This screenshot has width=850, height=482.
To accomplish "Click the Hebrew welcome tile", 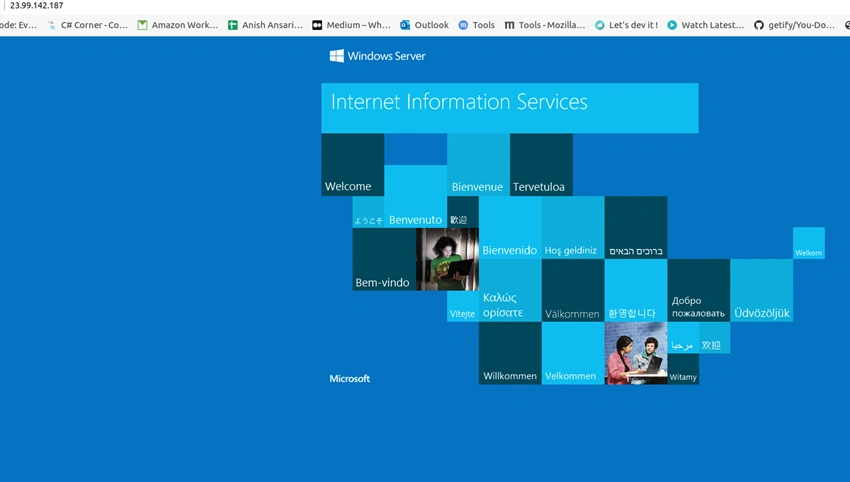I will click(635, 228).
